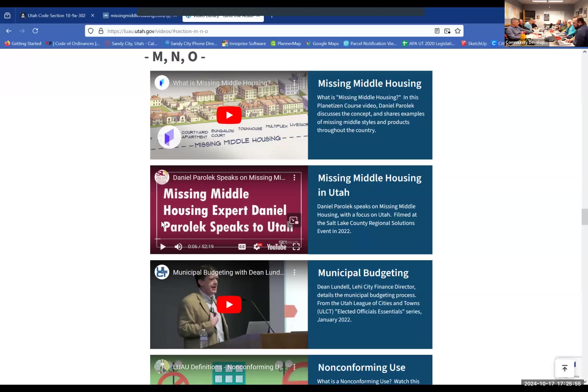This screenshot has width=588, height=392.
Task: Open Getting Started bookmark
Action: [23, 44]
